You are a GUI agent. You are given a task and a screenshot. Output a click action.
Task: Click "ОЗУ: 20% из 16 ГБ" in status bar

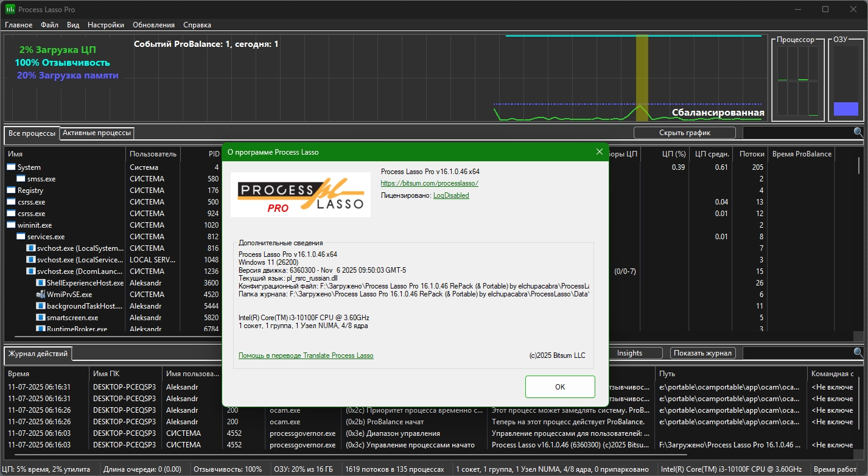303,469
